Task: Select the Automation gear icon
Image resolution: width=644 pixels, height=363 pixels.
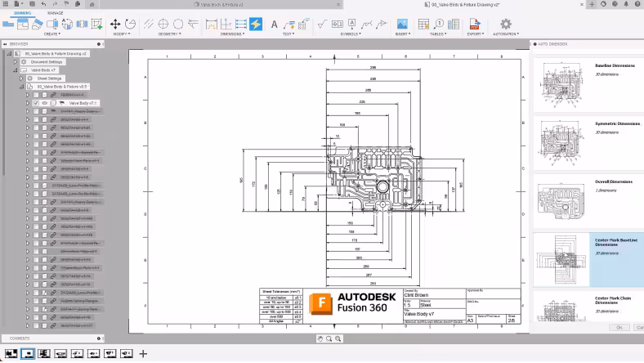Action: (505, 24)
